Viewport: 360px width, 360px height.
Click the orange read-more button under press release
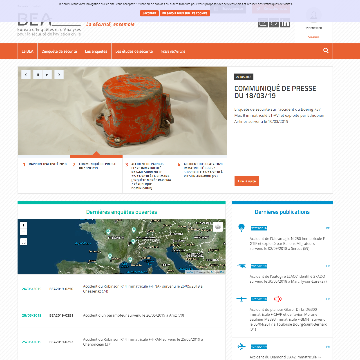(247, 181)
